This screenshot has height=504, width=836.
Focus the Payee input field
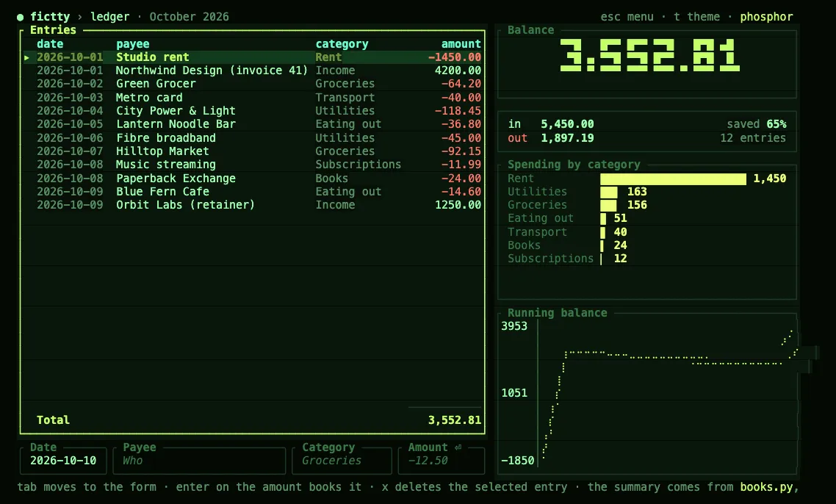[x=199, y=461]
